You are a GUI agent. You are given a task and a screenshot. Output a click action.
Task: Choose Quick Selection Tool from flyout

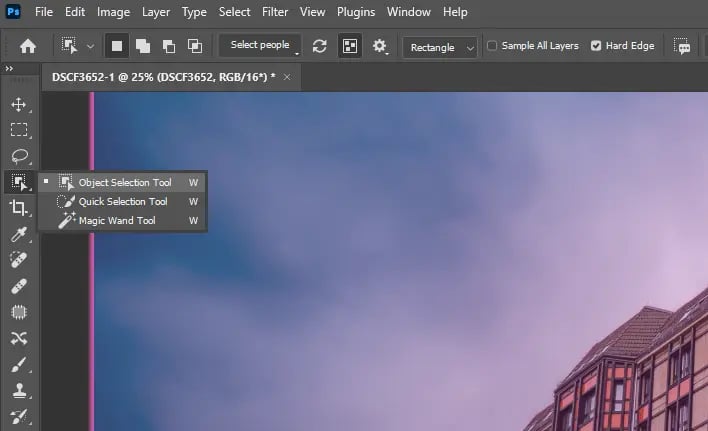click(122, 201)
